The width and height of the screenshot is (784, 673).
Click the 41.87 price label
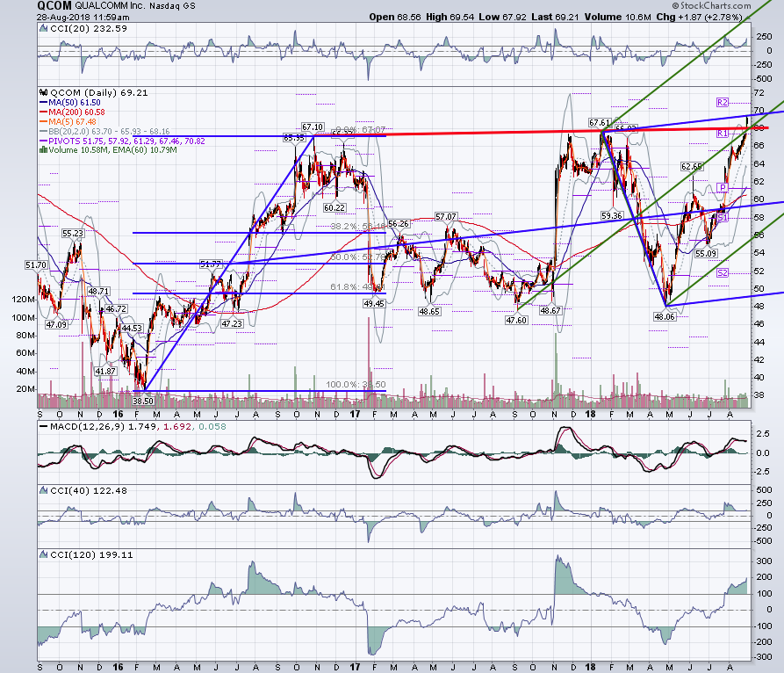[x=105, y=372]
